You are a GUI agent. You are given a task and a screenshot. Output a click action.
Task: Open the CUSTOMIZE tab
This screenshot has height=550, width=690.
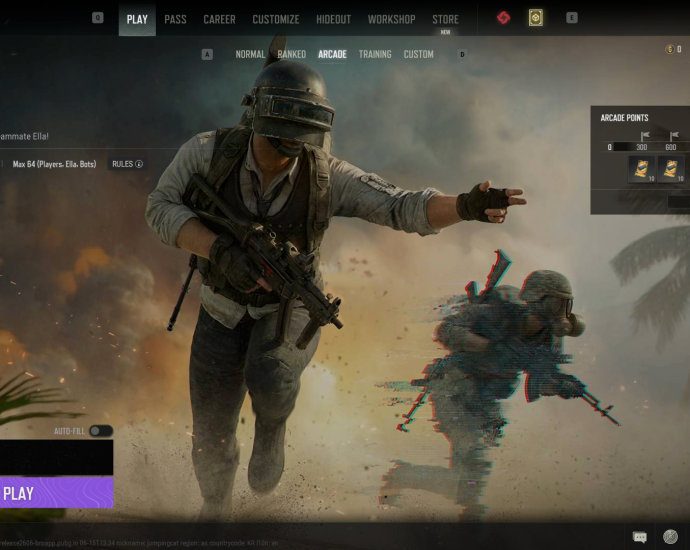coord(275,19)
